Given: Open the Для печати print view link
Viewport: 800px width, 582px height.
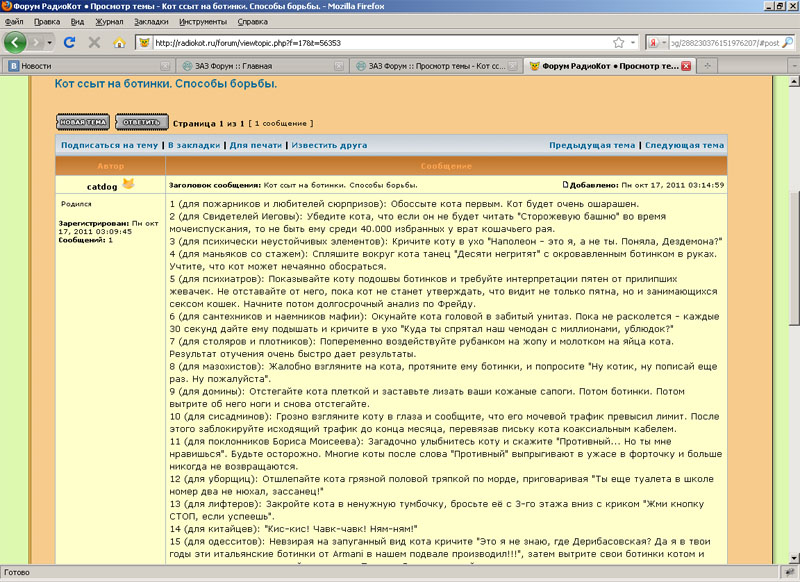Looking at the screenshot, I should point(256,145).
